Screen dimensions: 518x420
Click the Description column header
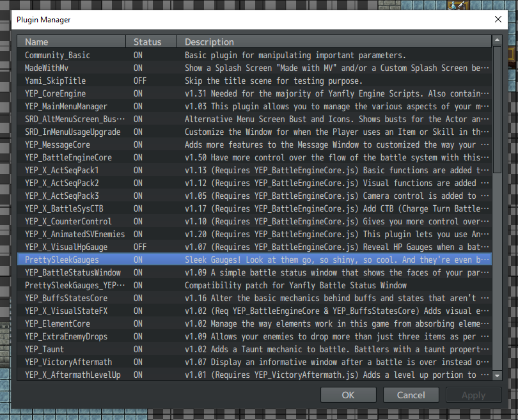click(334, 42)
